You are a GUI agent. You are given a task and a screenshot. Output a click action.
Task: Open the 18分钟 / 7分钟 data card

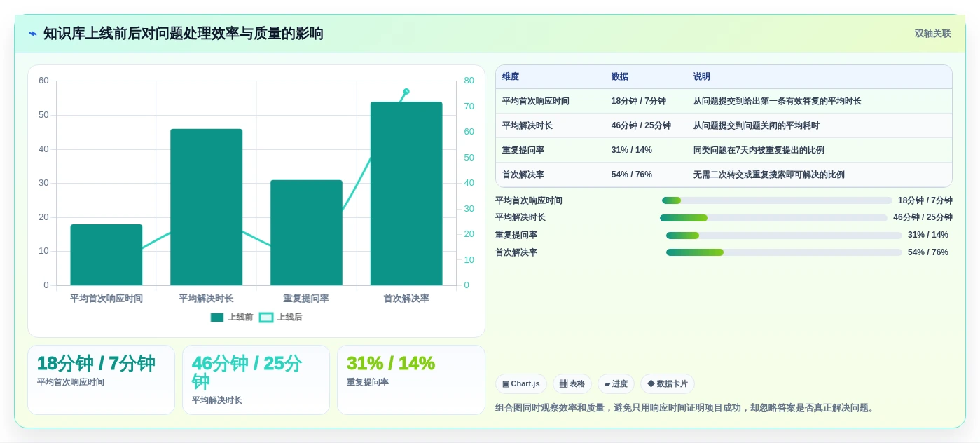coord(101,380)
